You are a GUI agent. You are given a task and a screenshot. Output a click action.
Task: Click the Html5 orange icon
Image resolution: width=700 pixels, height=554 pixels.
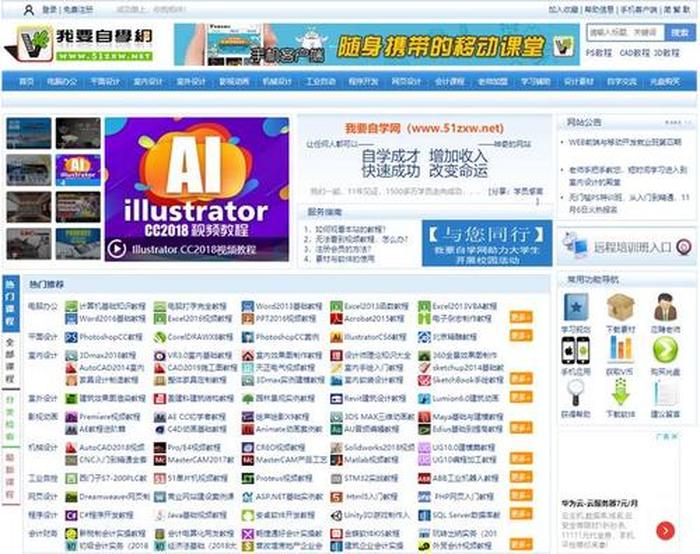(336, 496)
